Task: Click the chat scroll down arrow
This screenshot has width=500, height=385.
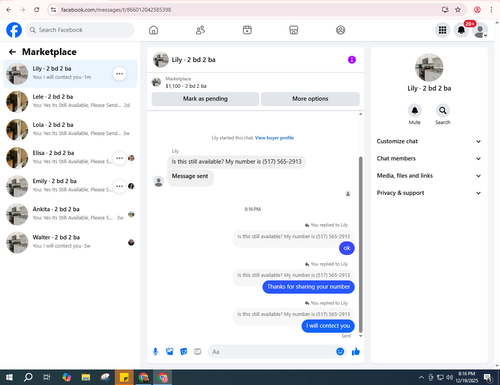Action: (360, 336)
